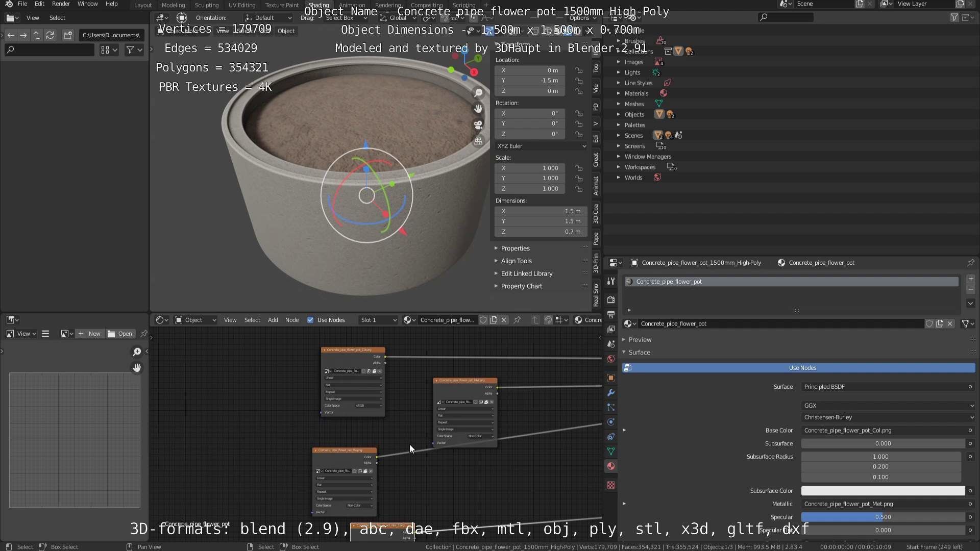Adjust the Subsurface value slider
This screenshot has width=980, height=551.
[x=883, y=444]
